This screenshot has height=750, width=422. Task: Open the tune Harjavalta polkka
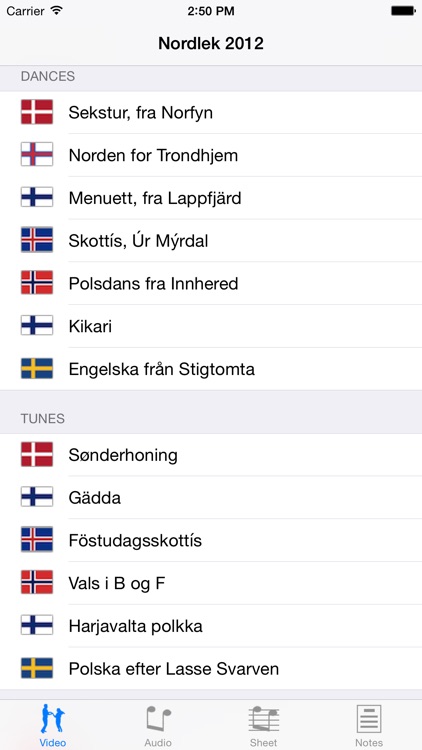point(211,626)
